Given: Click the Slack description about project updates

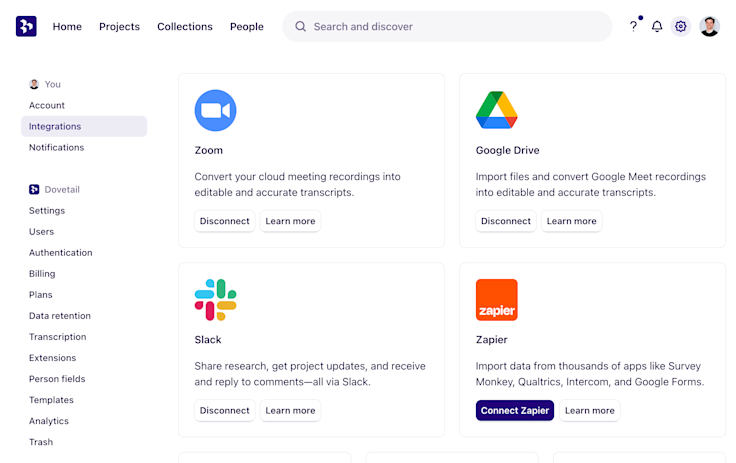Looking at the screenshot, I should tap(310, 374).
